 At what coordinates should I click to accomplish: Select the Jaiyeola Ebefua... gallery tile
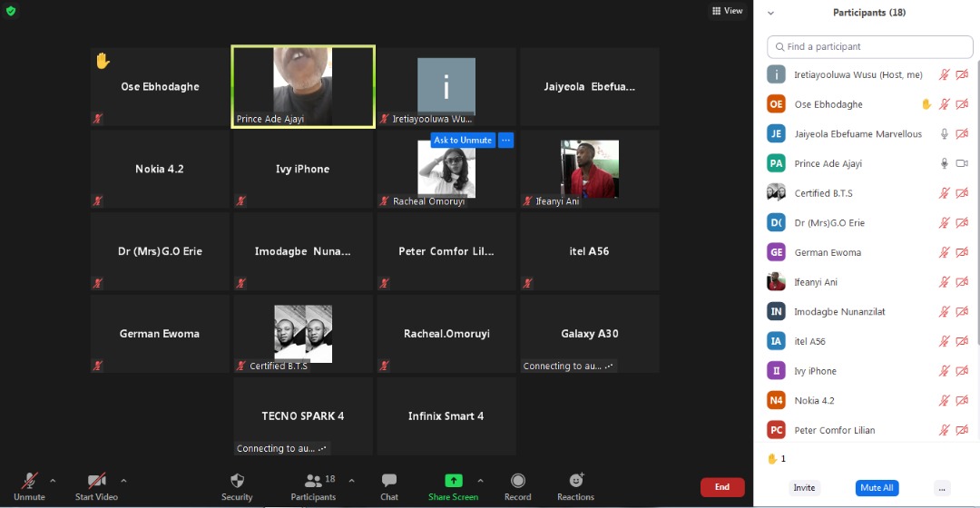click(x=590, y=86)
